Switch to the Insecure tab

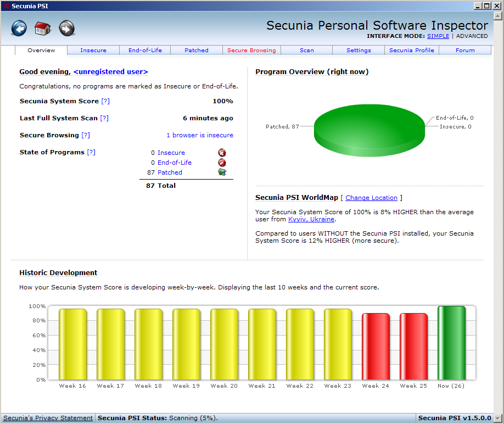[93, 50]
